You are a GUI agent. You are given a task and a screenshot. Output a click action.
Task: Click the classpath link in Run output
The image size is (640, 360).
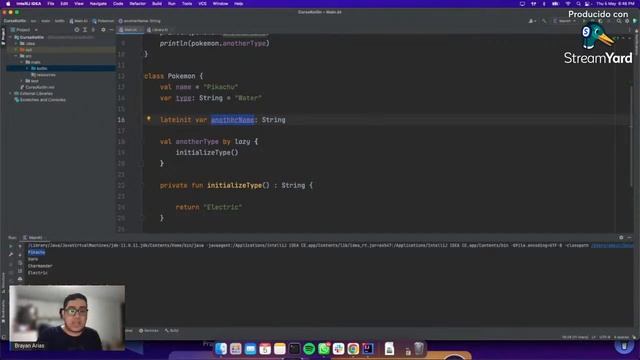[612, 245]
